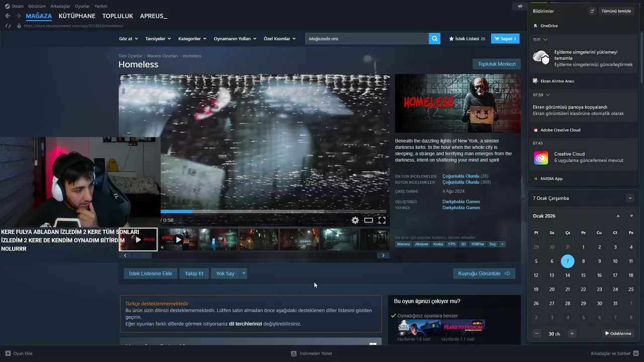Image resolution: width=644 pixels, height=362 pixels.
Task: Open the Fears to Fathom similar game thumbnail
Action: tap(463, 327)
